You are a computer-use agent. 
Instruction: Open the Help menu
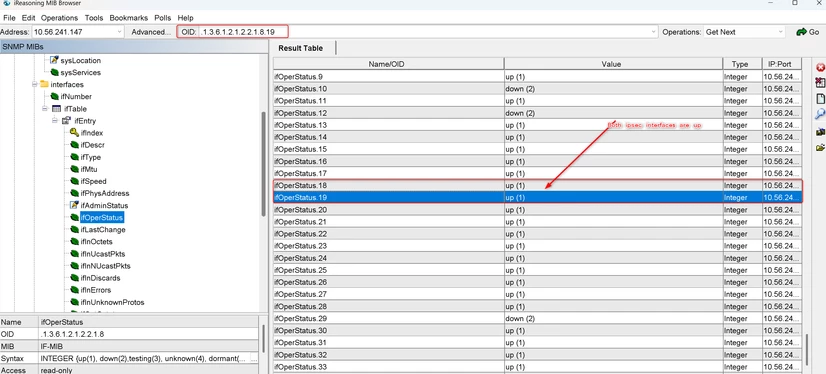pos(185,18)
